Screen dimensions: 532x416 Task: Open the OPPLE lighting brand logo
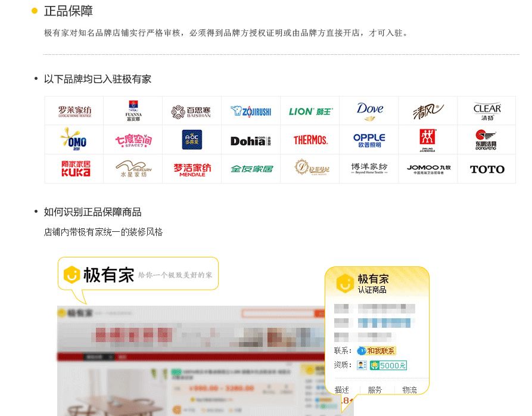click(369, 140)
